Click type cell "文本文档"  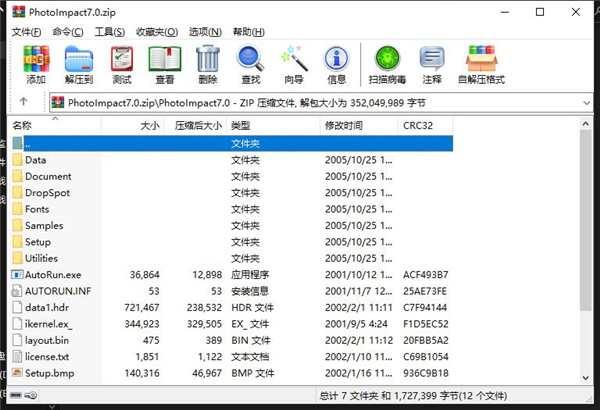point(250,356)
